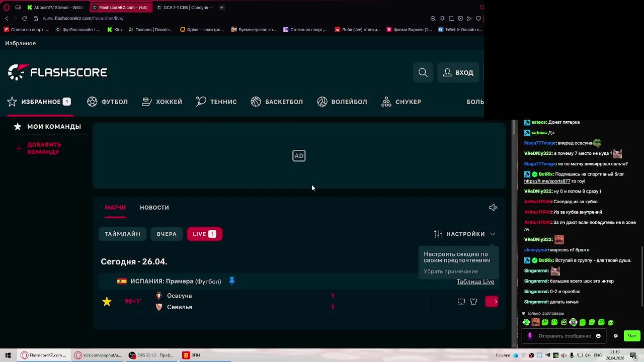644x362 pixels.
Task: Click the jersey lineups icon for the match
Action: tap(473, 302)
